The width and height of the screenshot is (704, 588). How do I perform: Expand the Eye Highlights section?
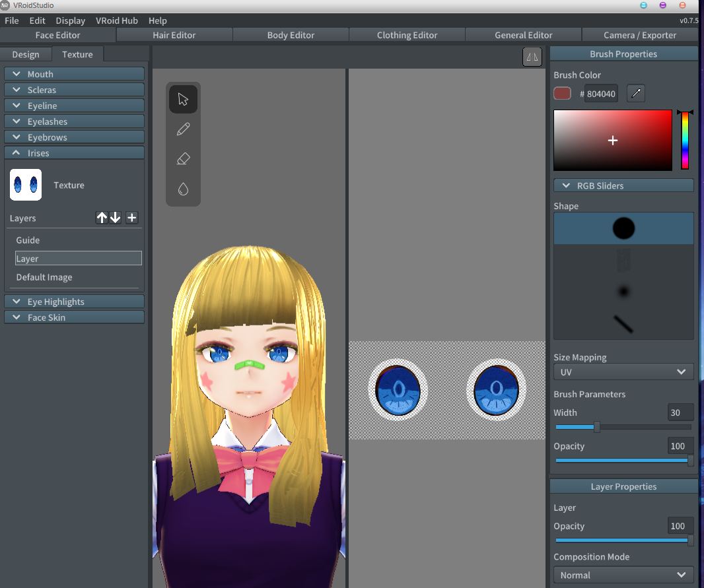(x=74, y=302)
